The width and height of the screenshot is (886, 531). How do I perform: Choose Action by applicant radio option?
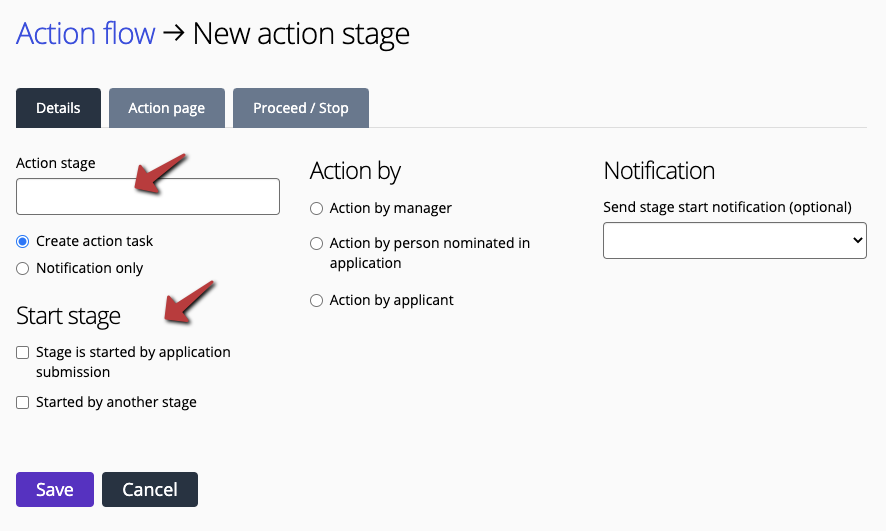pos(316,301)
